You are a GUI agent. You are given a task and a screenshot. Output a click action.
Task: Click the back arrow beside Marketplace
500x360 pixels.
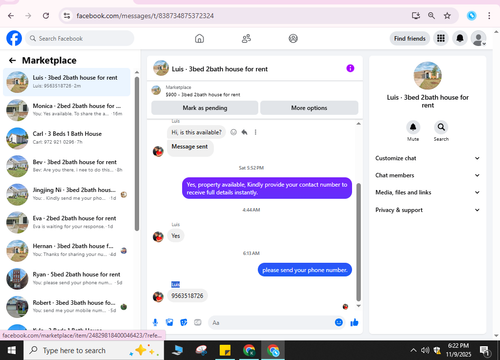(x=12, y=60)
